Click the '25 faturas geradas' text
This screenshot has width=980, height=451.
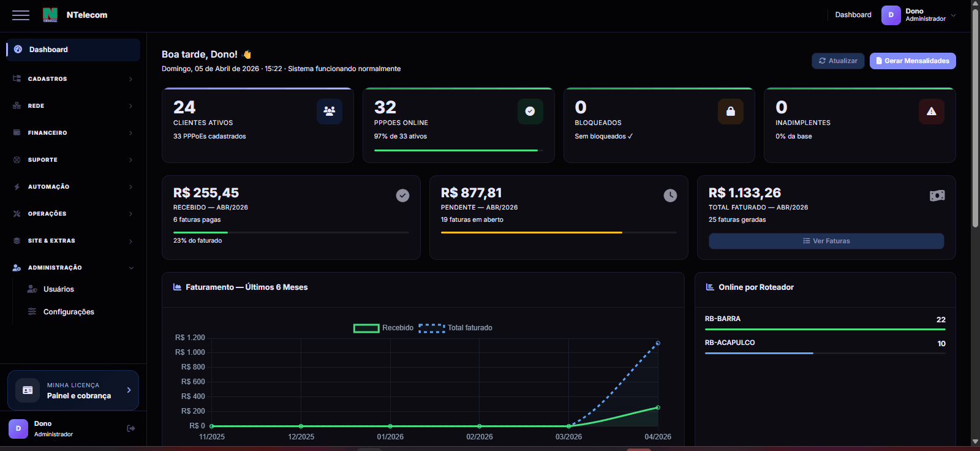point(737,219)
